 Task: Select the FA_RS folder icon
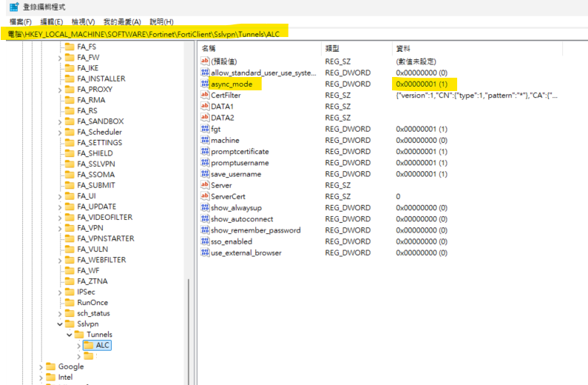click(x=70, y=110)
